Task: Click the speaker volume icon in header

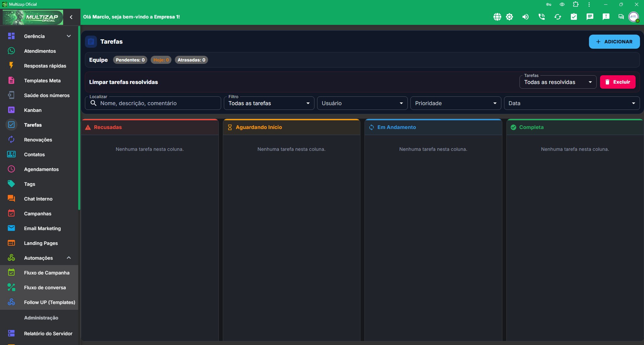Action: (x=526, y=17)
